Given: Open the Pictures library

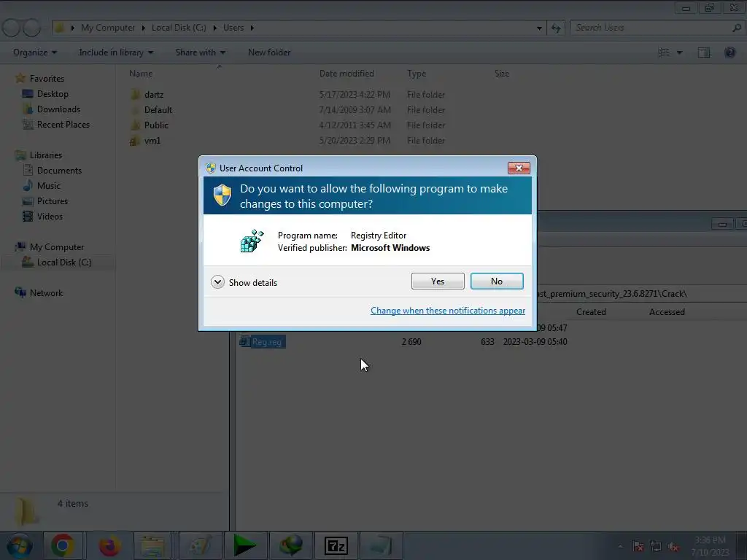Looking at the screenshot, I should (52, 201).
